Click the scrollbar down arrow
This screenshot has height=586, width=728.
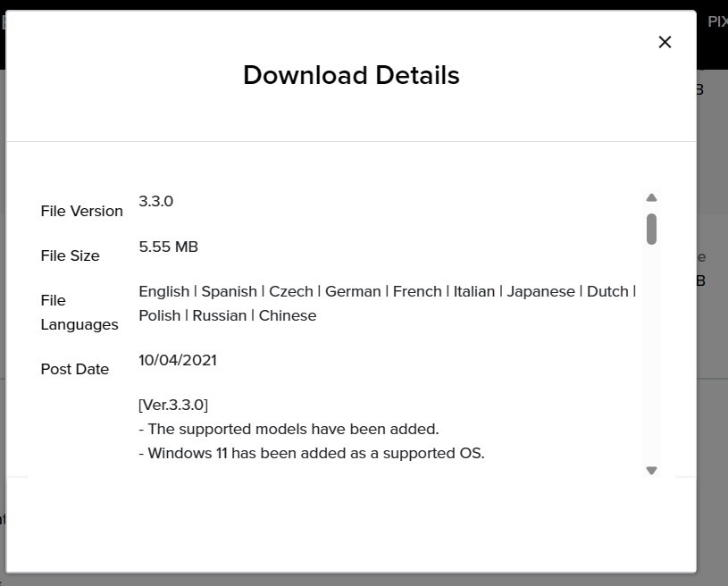[651, 471]
